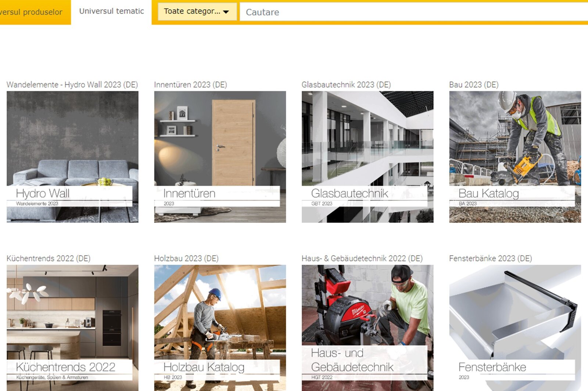Open the Holzbau Katalog cover image
The width and height of the screenshot is (588, 391).
[x=220, y=328]
